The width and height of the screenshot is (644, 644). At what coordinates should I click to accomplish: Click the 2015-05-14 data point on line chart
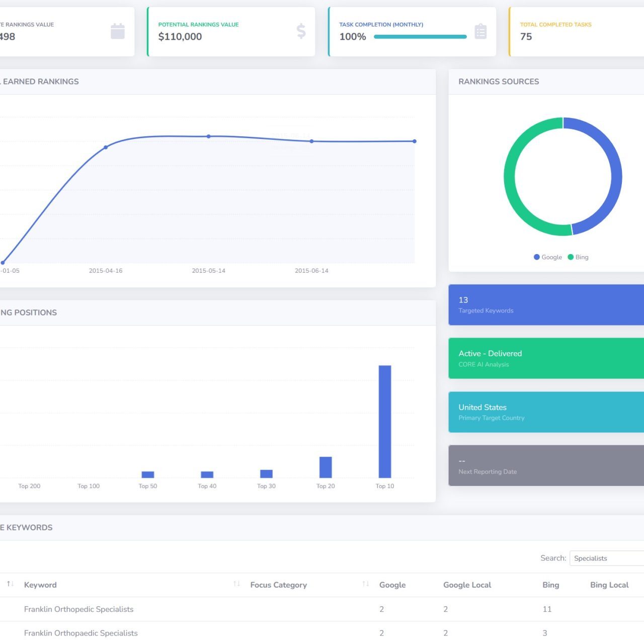(x=209, y=136)
